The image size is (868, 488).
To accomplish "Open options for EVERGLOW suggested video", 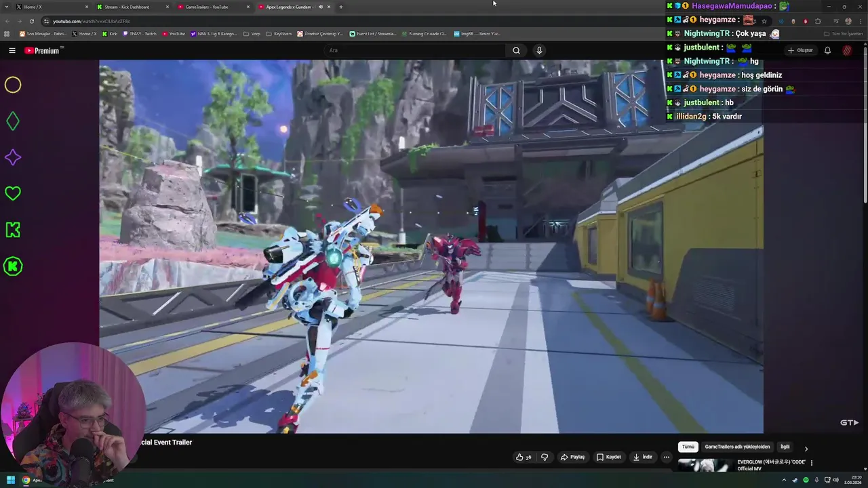I will pyautogui.click(x=812, y=463).
